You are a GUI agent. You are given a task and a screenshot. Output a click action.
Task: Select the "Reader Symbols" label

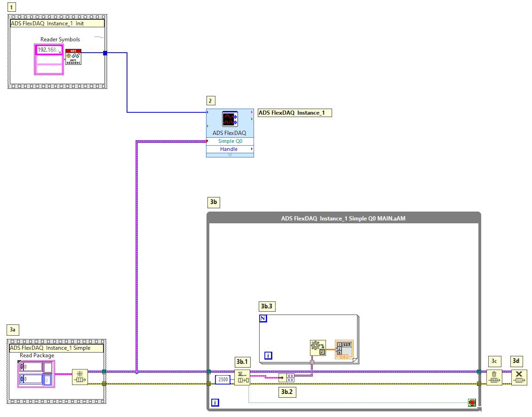click(60, 39)
